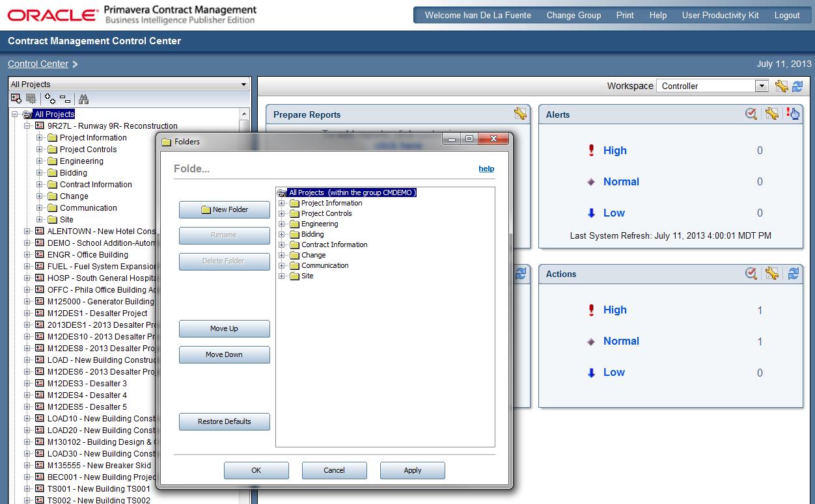Screen dimensions: 815x504
Task: Open the All Projects dropdown above the tree
Action: click(244, 84)
